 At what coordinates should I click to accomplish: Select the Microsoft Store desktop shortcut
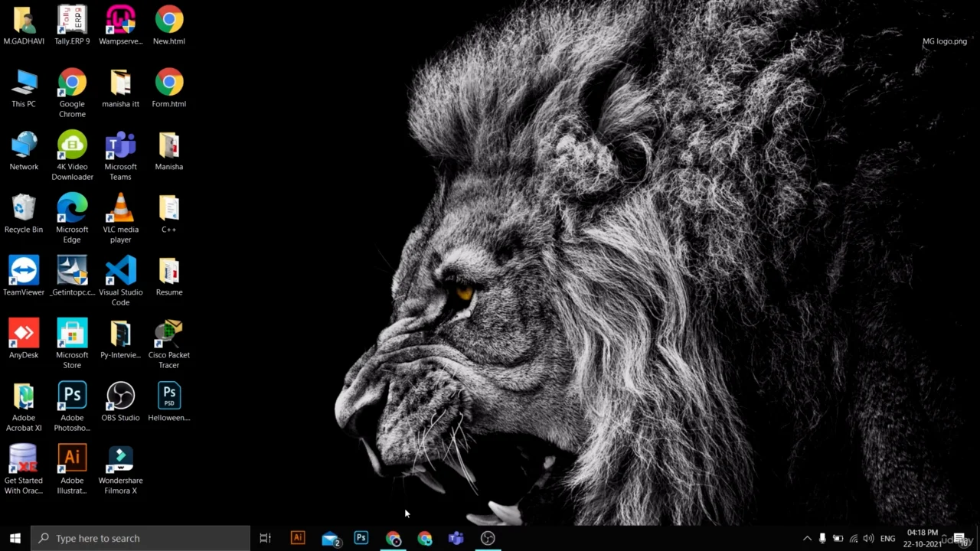[72, 344]
